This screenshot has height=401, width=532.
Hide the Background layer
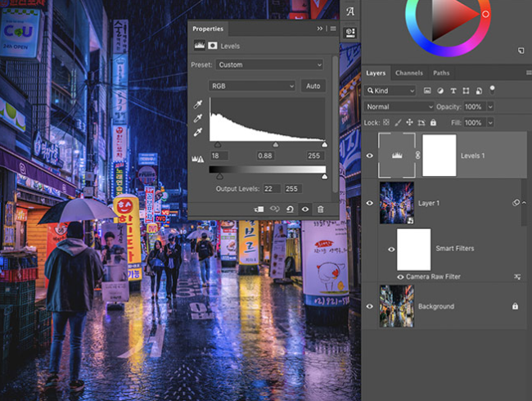coord(369,306)
